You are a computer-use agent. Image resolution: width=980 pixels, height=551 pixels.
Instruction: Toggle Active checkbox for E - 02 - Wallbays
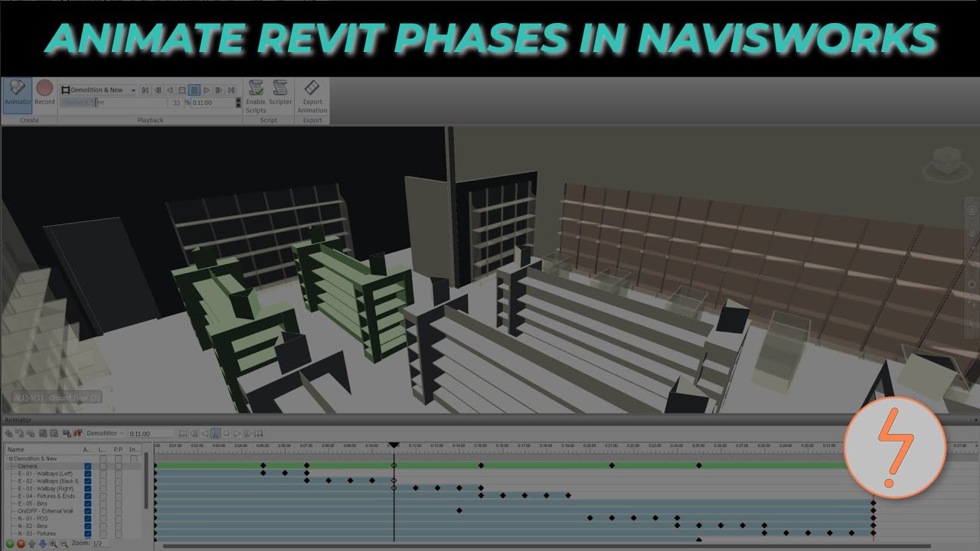point(88,481)
